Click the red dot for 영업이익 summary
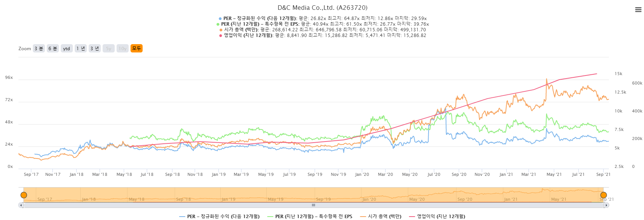The height and width of the screenshot is (220, 644). 221,35
